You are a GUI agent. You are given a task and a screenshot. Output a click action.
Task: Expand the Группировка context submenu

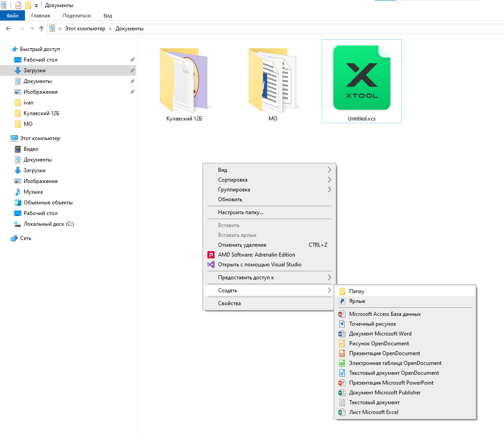(269, 190)
